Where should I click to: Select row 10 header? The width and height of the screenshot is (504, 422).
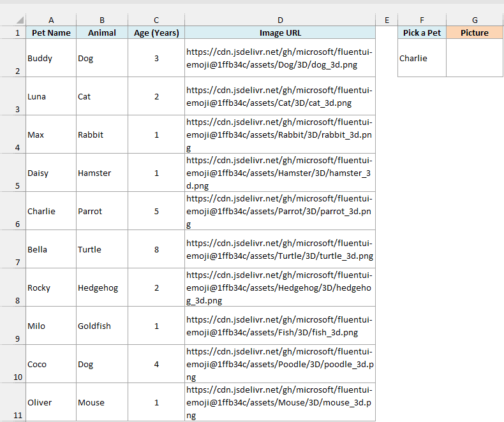click(x=13, y=363)
